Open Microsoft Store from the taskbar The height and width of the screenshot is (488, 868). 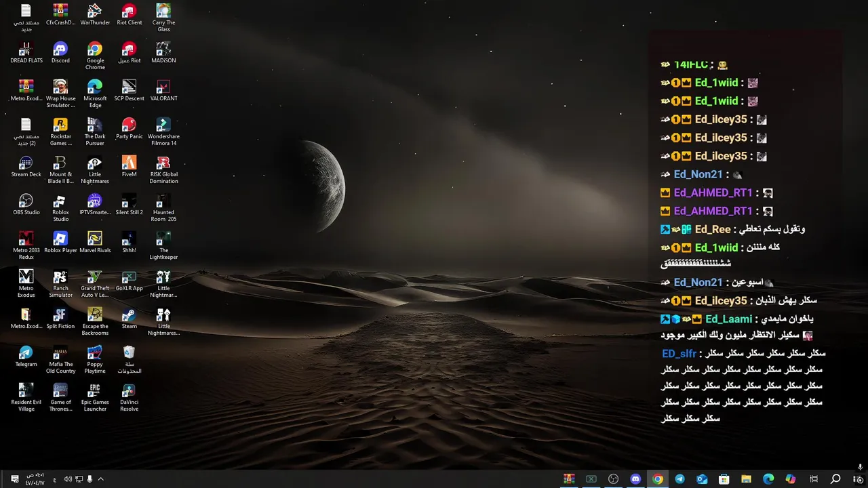tap(724, 479)
